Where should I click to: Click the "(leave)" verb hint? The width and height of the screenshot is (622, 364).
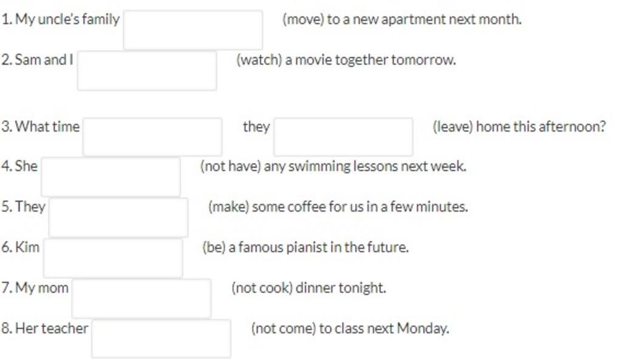click(453, 126)
